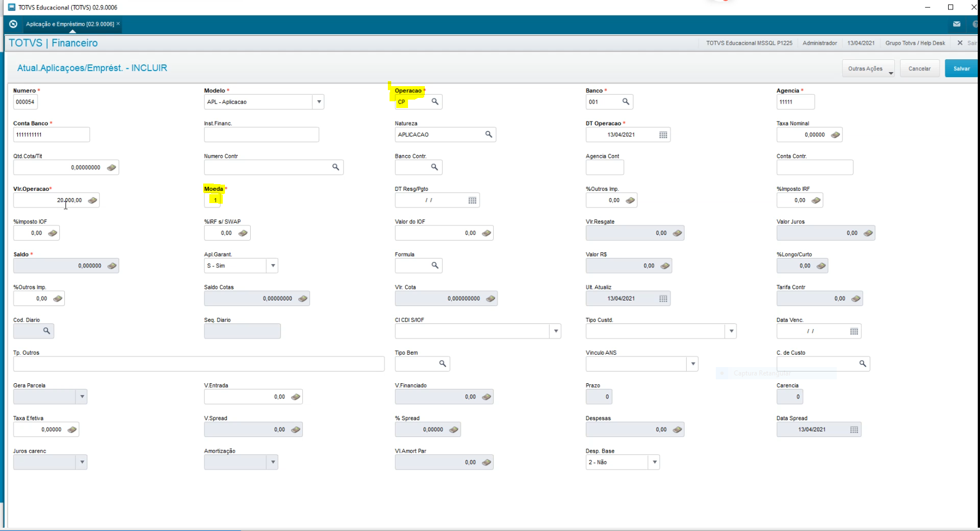Focus the Agencia input field

point(795,102)
